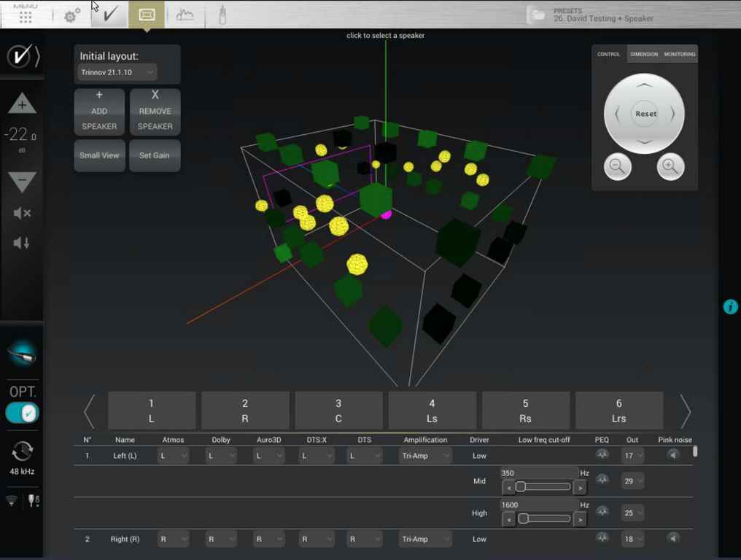The height and width of the screenshot is (560, 741).
Task: Adjust the 350 Hz Mid cut-off slider
Action: click(x=521, y=486)
